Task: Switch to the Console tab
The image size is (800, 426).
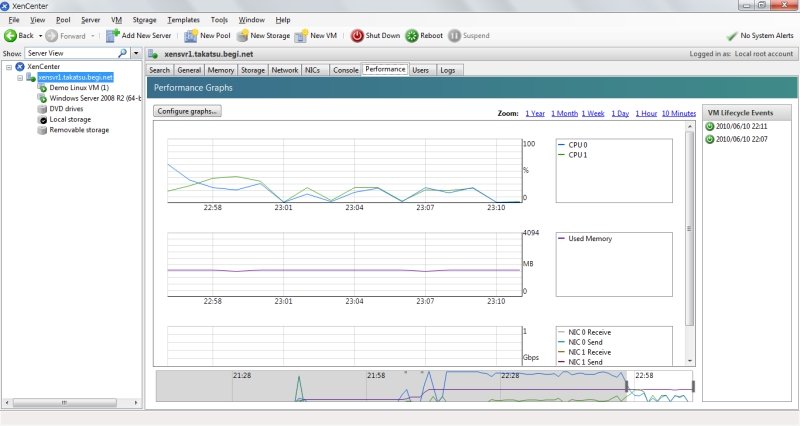Action: pos(346,70)
